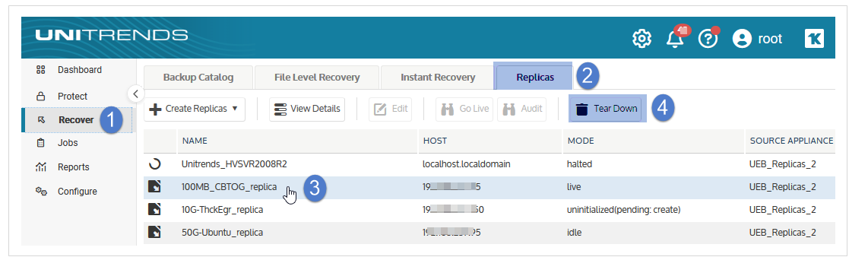Select the Unitrends_HVSVR2008R2 row name
The width and height of the screenshot is (868, 276).
pos(234,164)
